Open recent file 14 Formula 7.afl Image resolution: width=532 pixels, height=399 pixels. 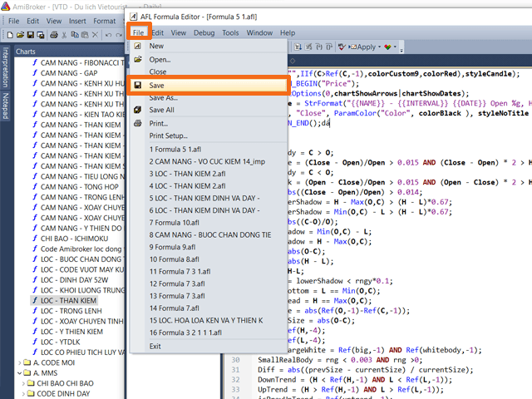click(208, 308)
